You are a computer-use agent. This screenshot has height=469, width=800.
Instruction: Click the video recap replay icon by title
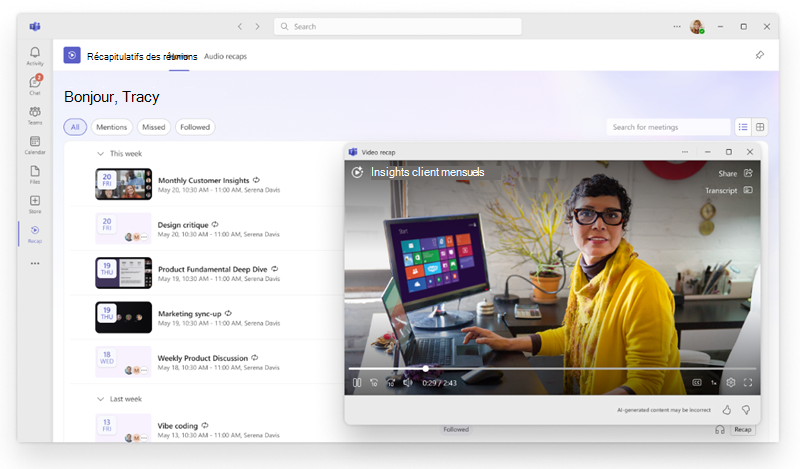(357, 172)
